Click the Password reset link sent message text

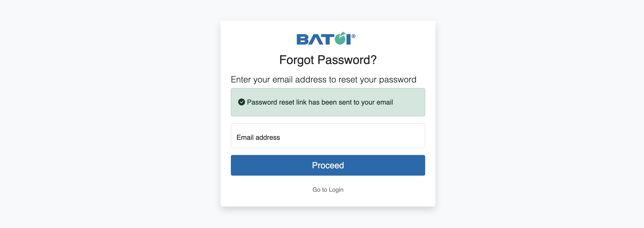(320, 102)
